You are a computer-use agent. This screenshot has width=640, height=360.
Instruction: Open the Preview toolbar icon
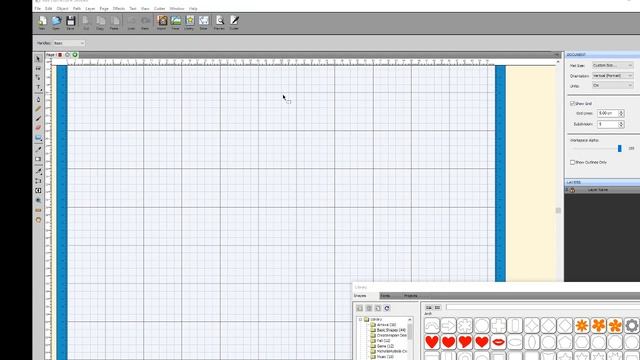(220, 22)
